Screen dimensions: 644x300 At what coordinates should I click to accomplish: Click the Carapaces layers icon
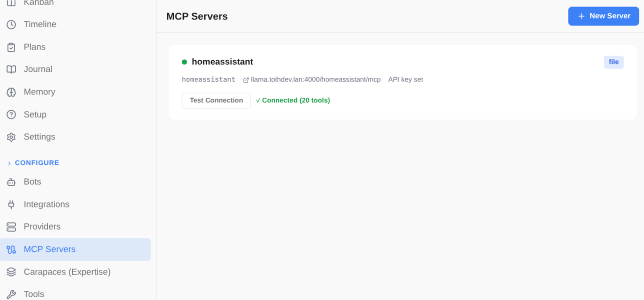[11, 272]
